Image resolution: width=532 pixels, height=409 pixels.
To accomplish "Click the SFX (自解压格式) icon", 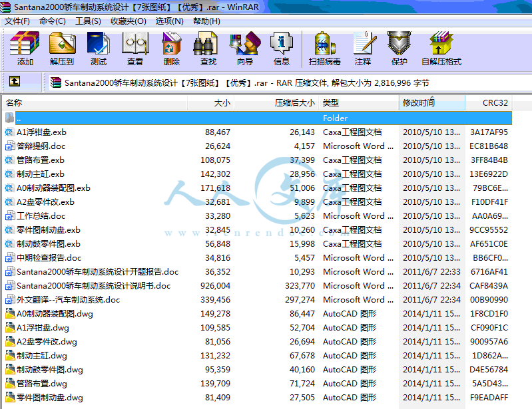I will (x=441, y=43).
